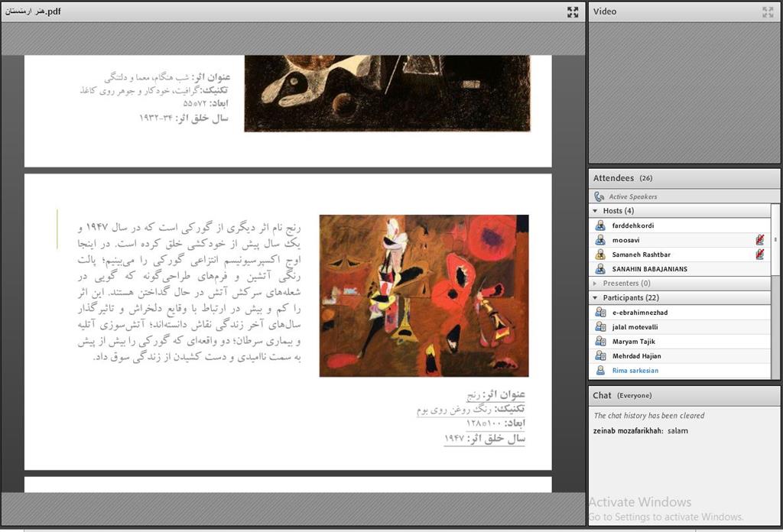Select Samaneh Rashtbar in the hosts list
Viewport: 783px width, 532px height.
coord(680,255)
